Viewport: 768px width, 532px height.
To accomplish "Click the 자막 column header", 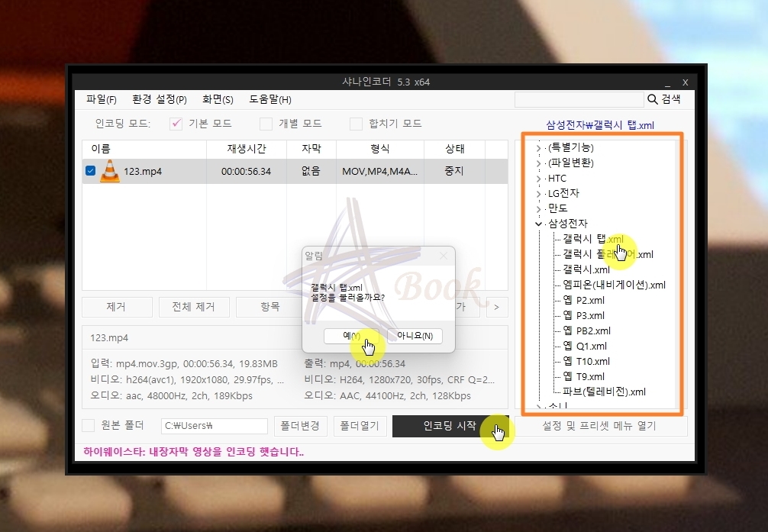I will 311,149.
